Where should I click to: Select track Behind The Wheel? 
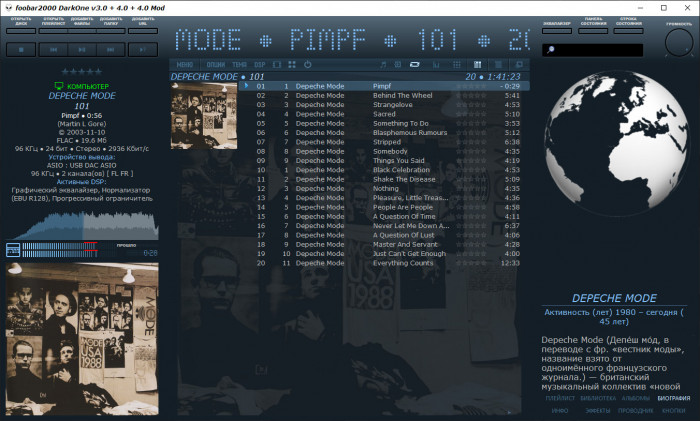(384, 96)
